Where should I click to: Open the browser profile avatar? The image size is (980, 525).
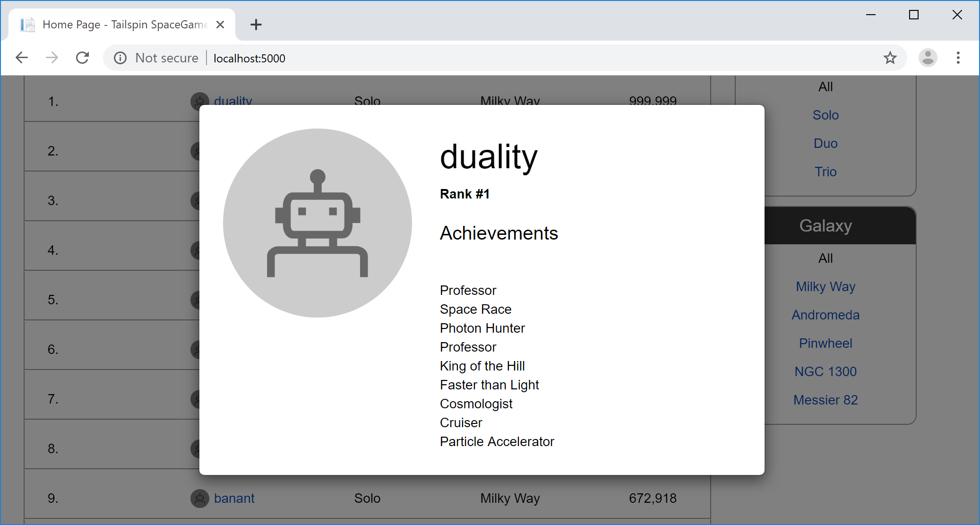[x=928, y=58]
